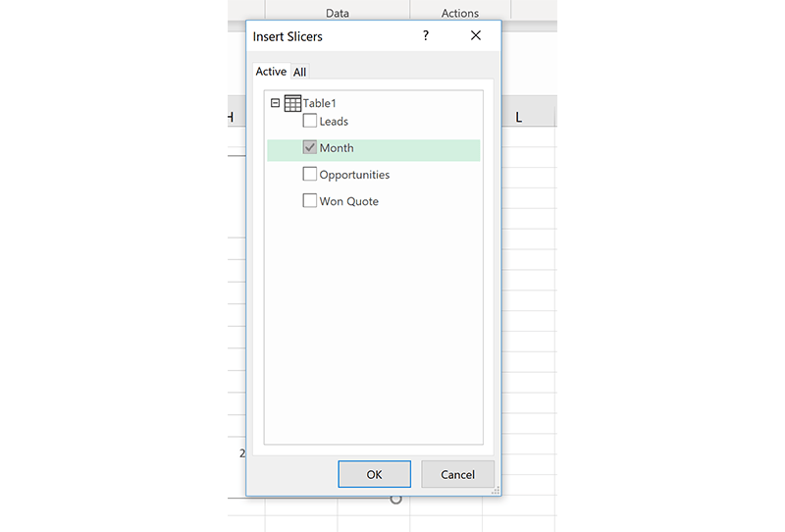Uncheck the Month checkbox
This screenshot has height=532, width=785.
[x=309, y=147]
